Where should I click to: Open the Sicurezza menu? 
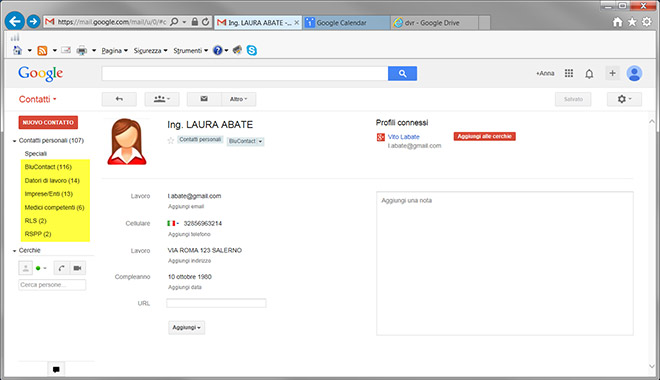click(x=151, y=50)
